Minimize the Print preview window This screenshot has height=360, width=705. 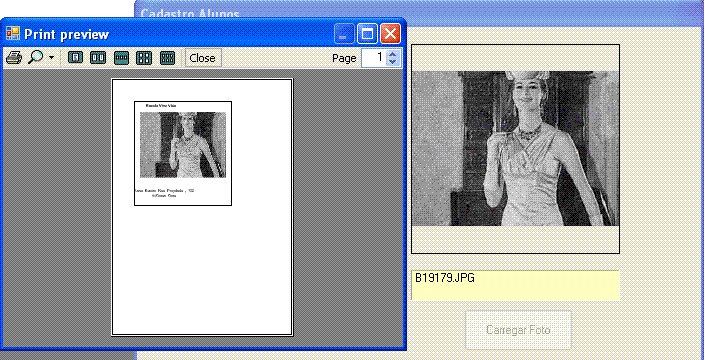[x=344, y=34]
